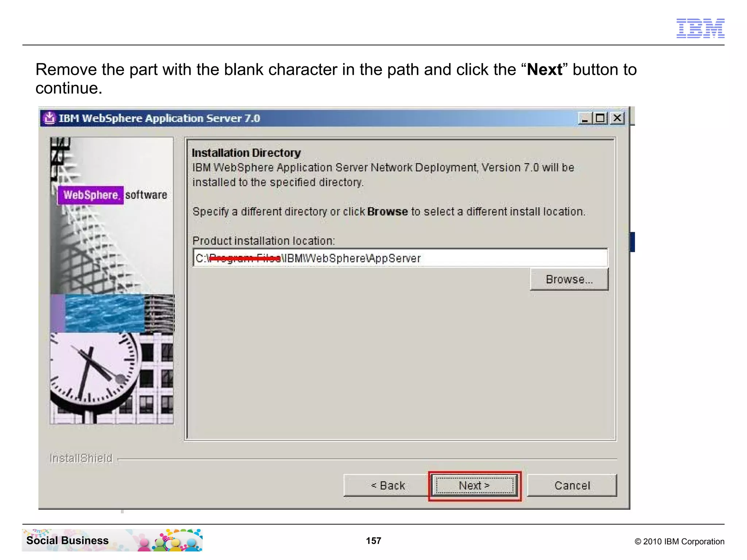The image size is (747, 560).
Task: Maximize the WebSphere installer window
Action: [x=600, y=118]
